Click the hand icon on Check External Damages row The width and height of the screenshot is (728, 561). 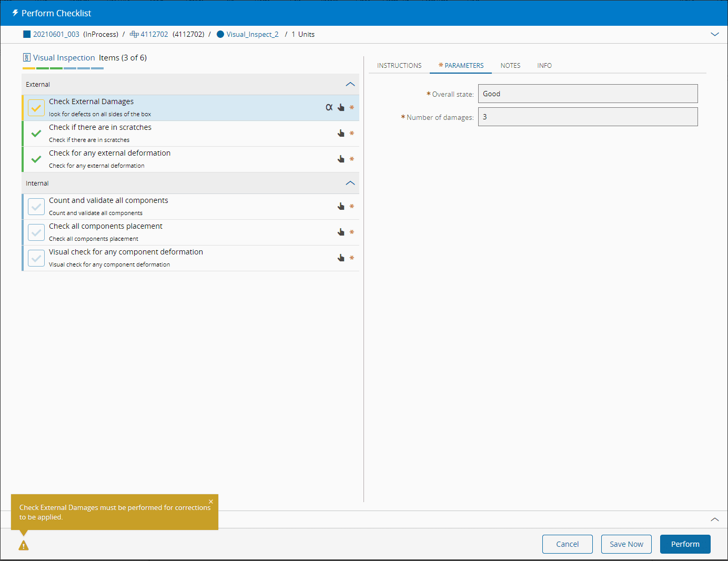[341, 107]
